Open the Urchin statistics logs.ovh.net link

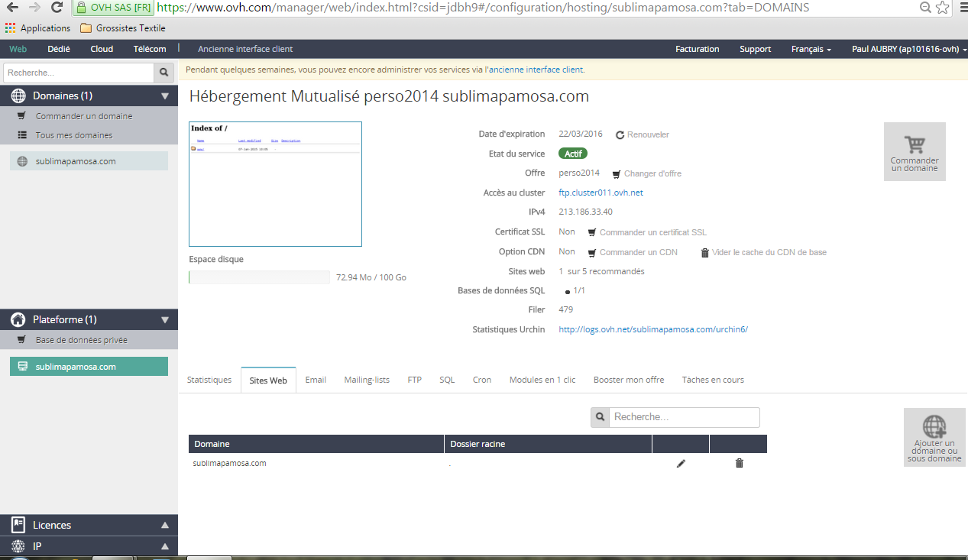coord(653,329)
